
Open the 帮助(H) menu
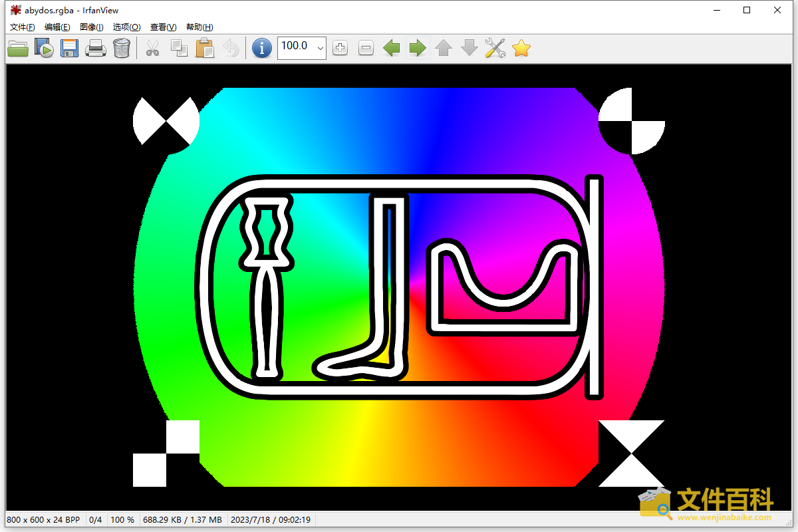[x=199, y=27]
